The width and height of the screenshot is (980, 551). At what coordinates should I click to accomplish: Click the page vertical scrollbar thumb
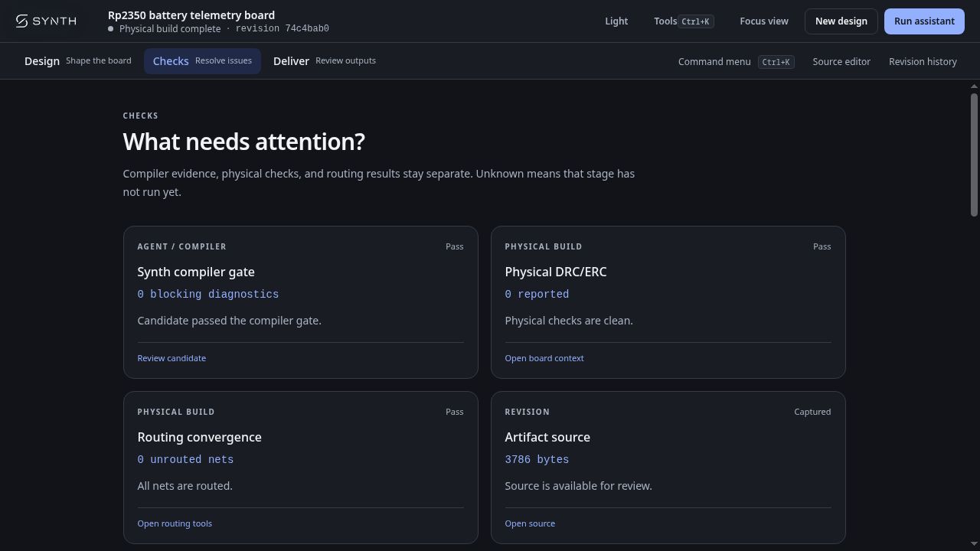pyautogui.click(x=974, y=155)
